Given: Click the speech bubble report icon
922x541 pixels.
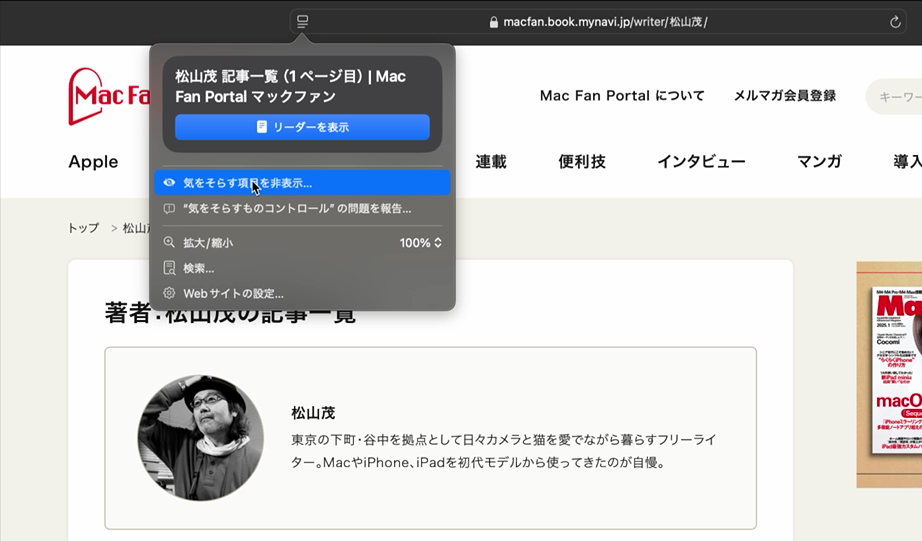Looking at the screenshot, I should pos(169,209).
